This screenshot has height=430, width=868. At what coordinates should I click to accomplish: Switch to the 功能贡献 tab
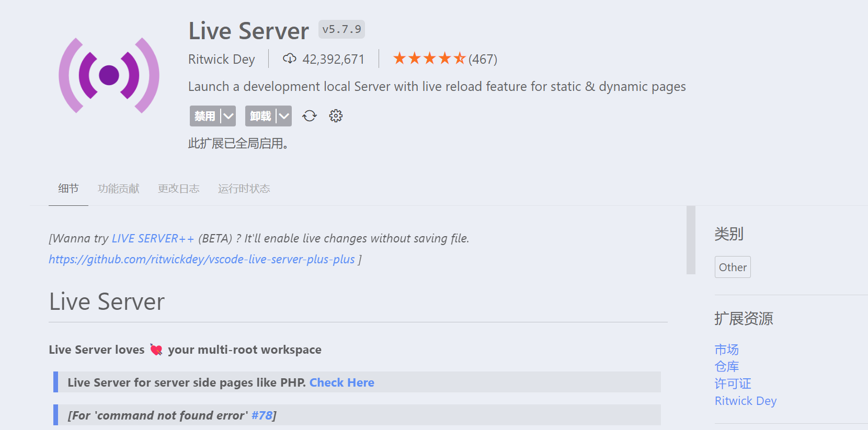coord(119,189)
